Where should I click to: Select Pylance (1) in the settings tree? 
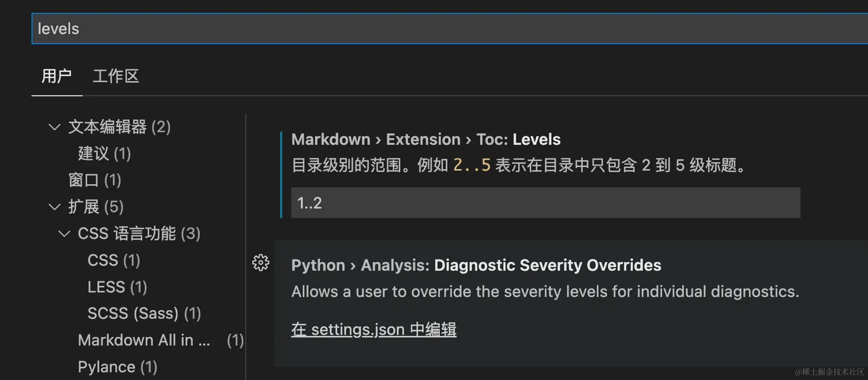click(x=117, y=367)
